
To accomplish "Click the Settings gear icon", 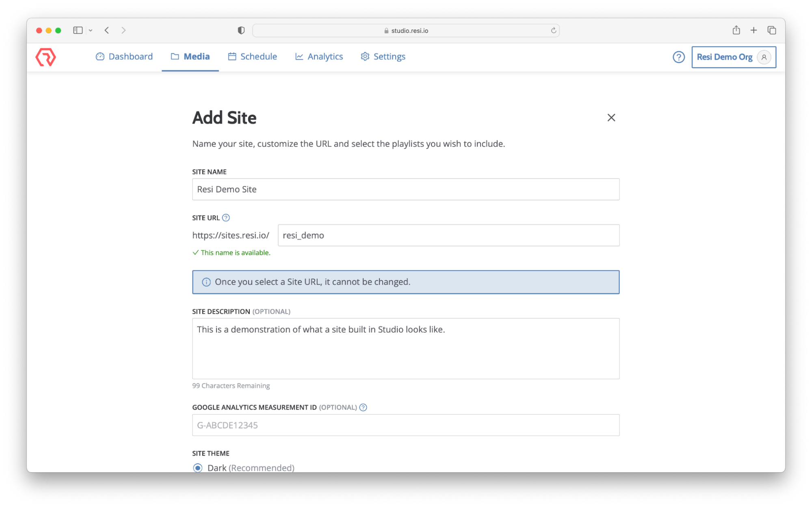I will 364,56.
